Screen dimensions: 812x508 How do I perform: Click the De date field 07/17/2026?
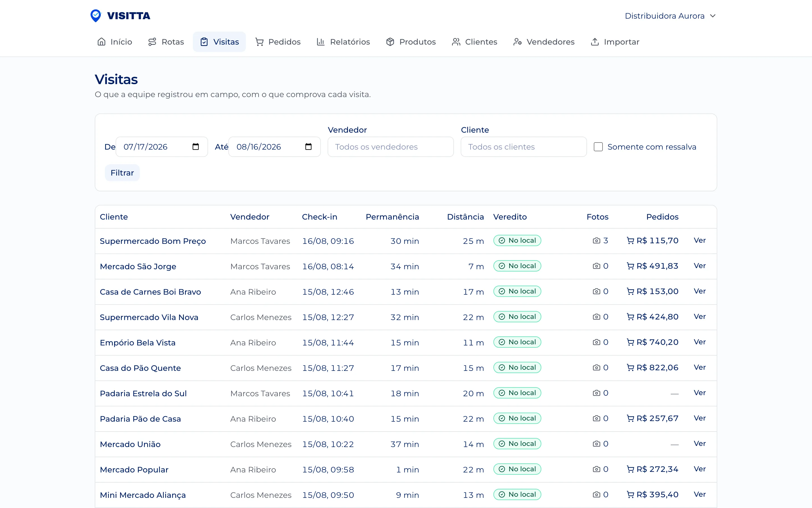pos(162,147)
